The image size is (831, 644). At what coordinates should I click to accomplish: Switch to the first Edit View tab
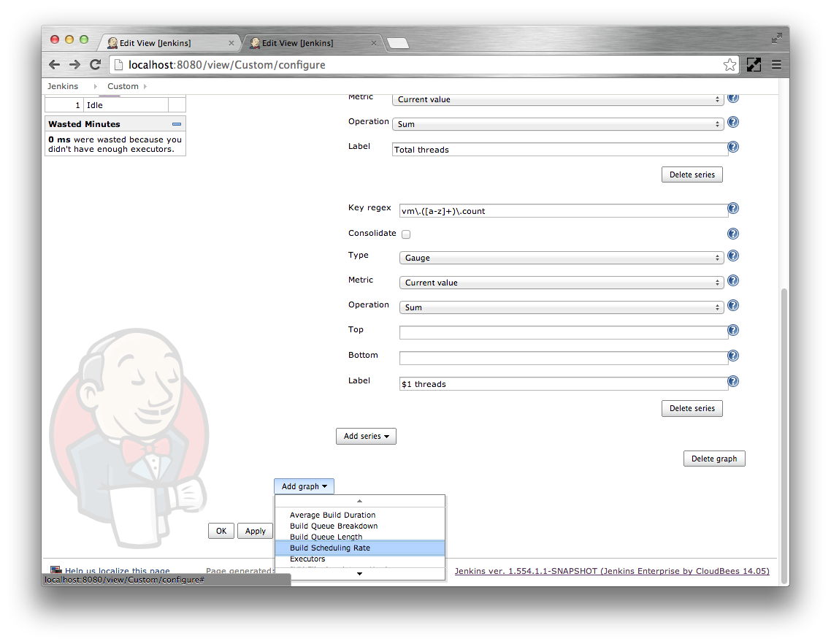point(169,43)
